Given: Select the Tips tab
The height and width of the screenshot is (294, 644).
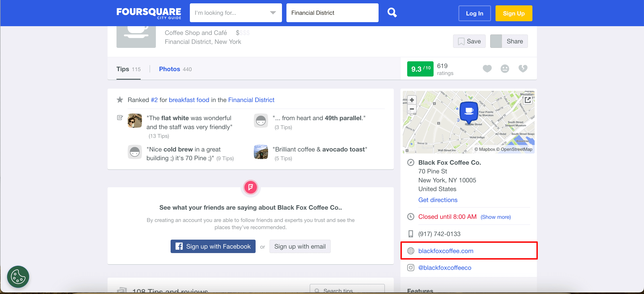Looking at the screenshot, I should click(x=129, y=69).
